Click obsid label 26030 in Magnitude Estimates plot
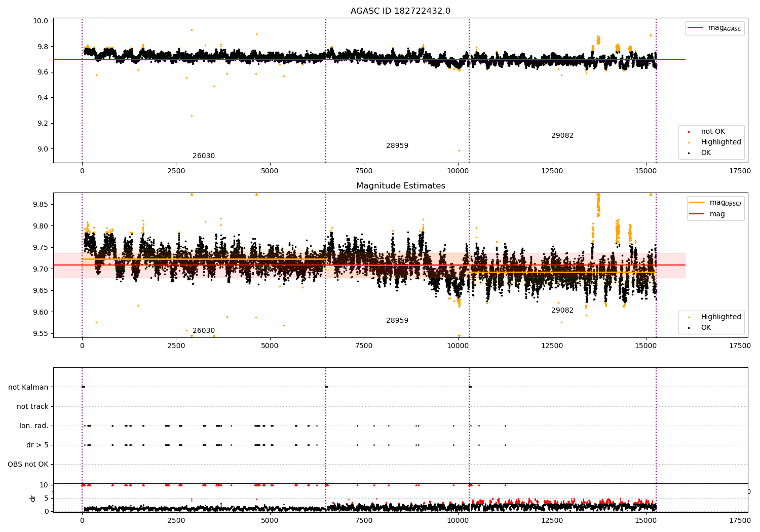 coord(204,331)
